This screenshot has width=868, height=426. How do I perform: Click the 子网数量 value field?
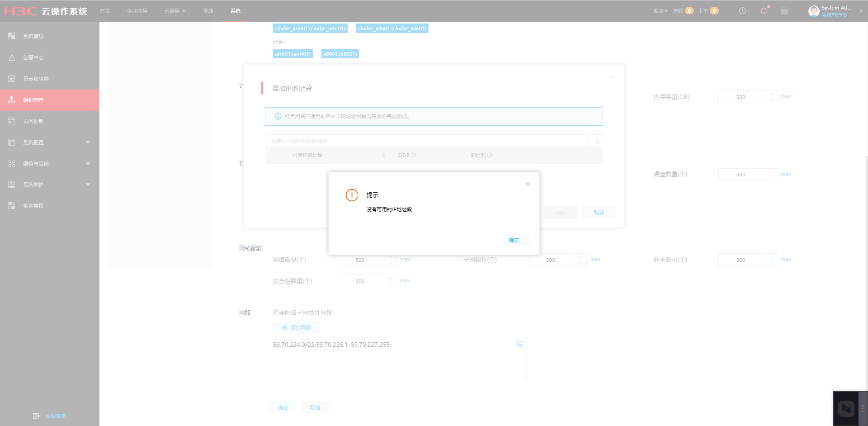click(551, 260)
